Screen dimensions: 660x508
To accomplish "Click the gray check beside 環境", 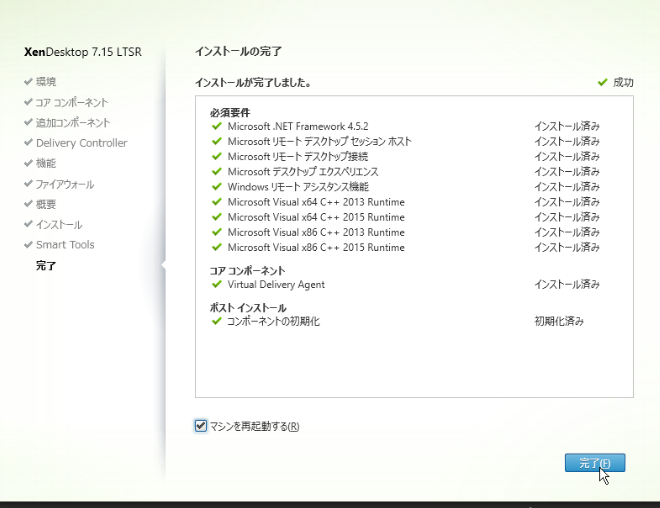I will click(x=28, y=81).
